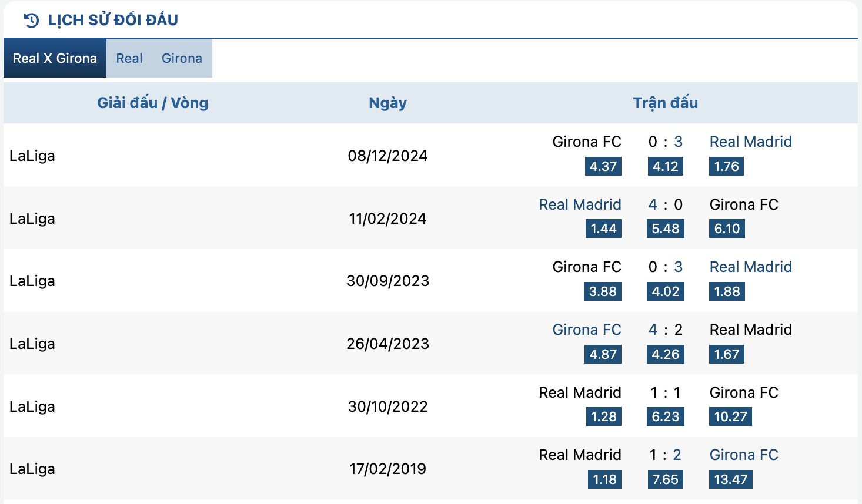Select the 4.02 odds box
Screen dimensions: 862x504
[x=666, y=291]
